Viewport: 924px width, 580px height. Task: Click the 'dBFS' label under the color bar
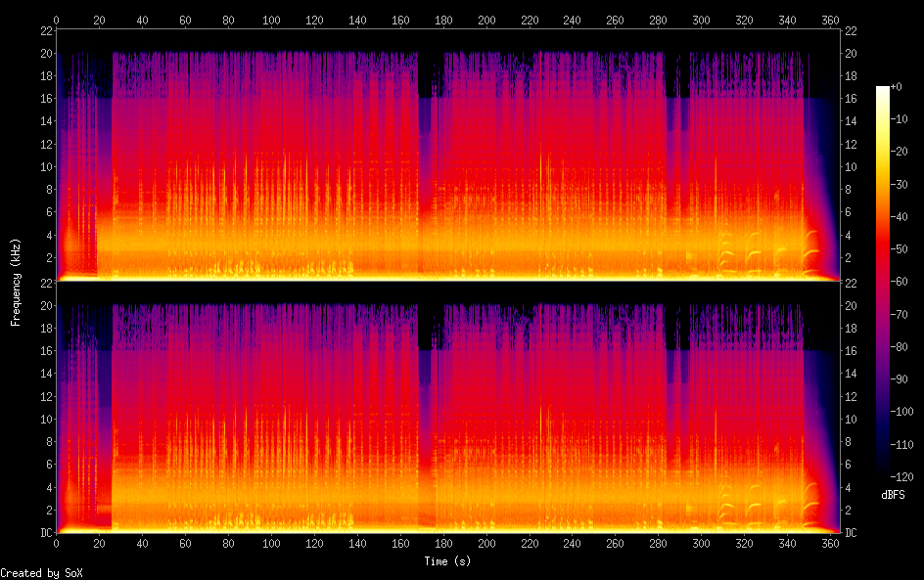[x=893, y=495]
